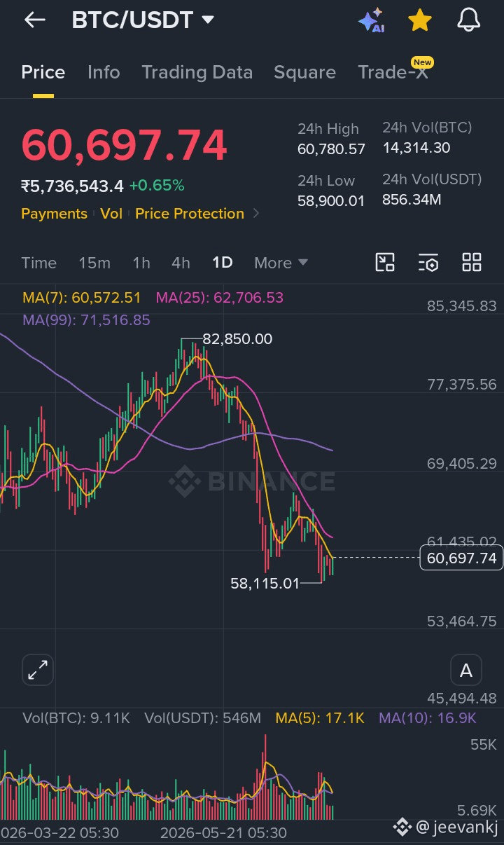This screenshot has width=504, height=845.
Task: Click the 24h Vol(BTC) value 14,314.30
Action: pos(416,148)
